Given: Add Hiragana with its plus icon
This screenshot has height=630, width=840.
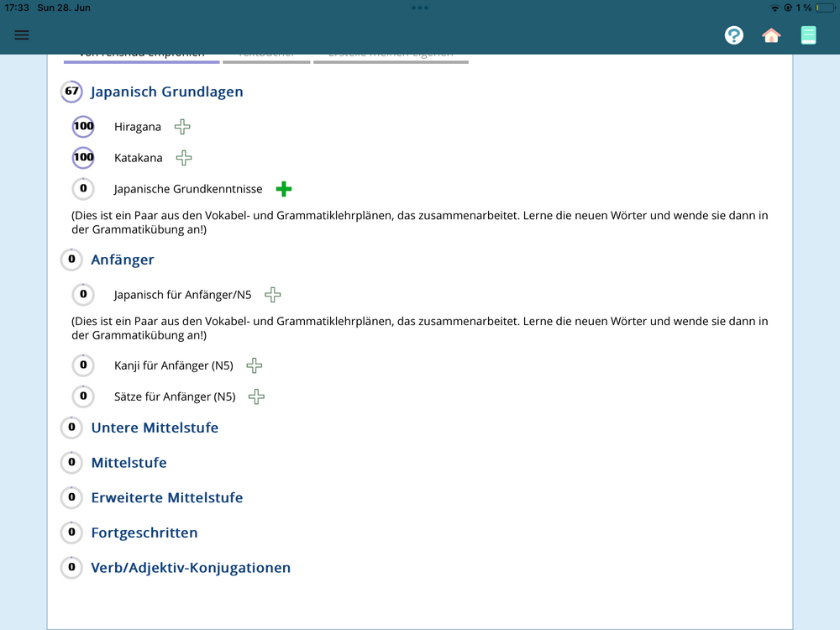Looking at the screenshot, I should [x=182, y=127].
